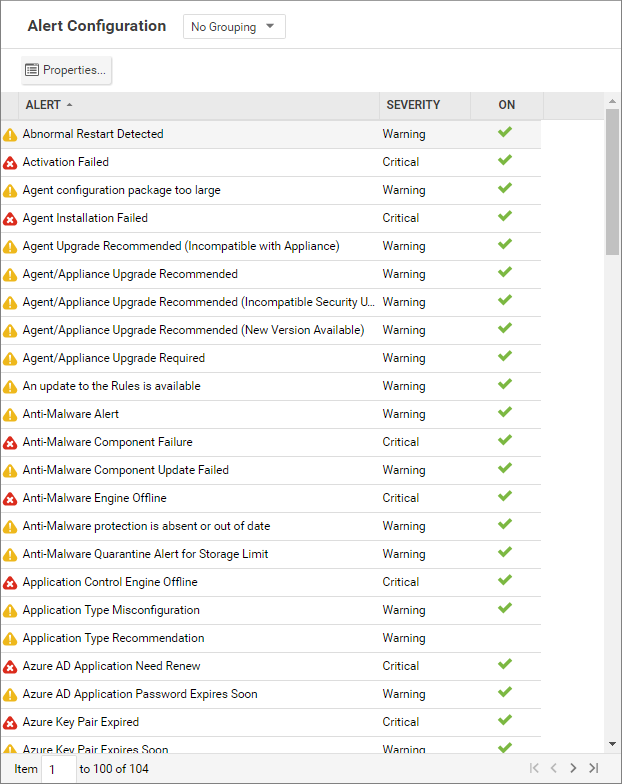Screen dimensions: 622x784
Task: Sort by the SEVERITY column header
Action: tap(413, 105)
